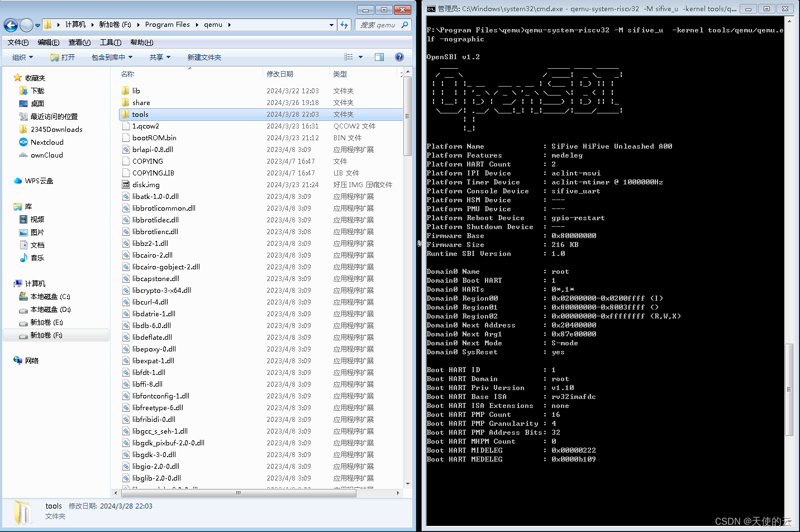The width and height of the screenshot is (800, 532).
Task: Open view options dropdown arrow
Action: tap(360, 57)
